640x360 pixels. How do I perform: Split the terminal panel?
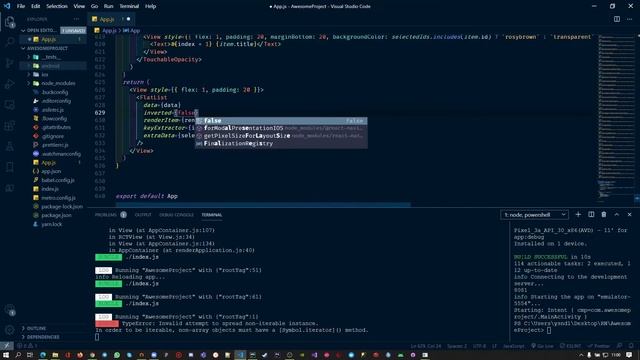click(591, 215)
